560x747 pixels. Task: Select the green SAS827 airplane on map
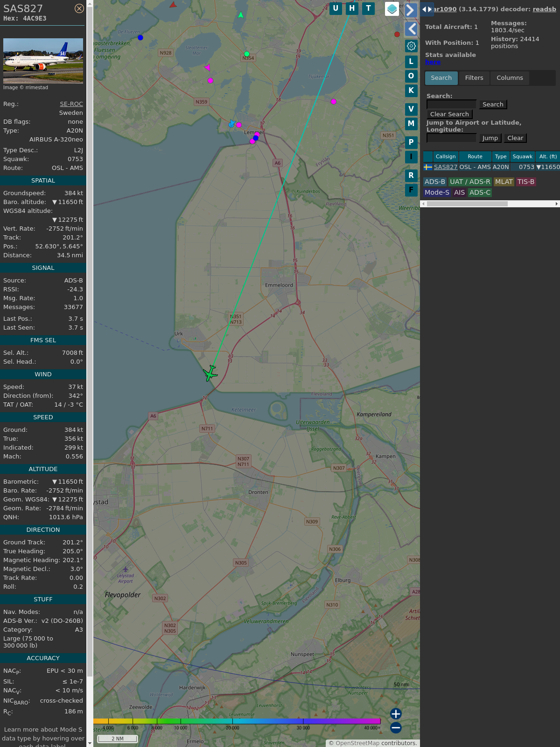pos(210,373)
